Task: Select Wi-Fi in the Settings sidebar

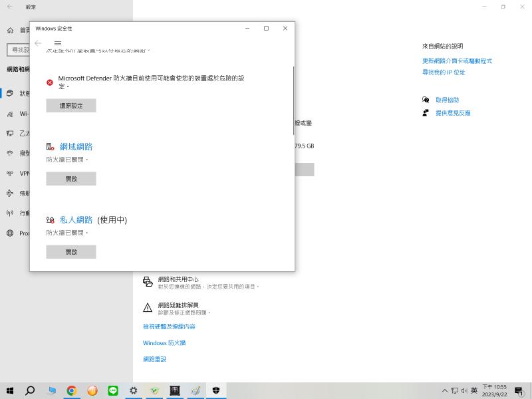Action: pos(15,114)
